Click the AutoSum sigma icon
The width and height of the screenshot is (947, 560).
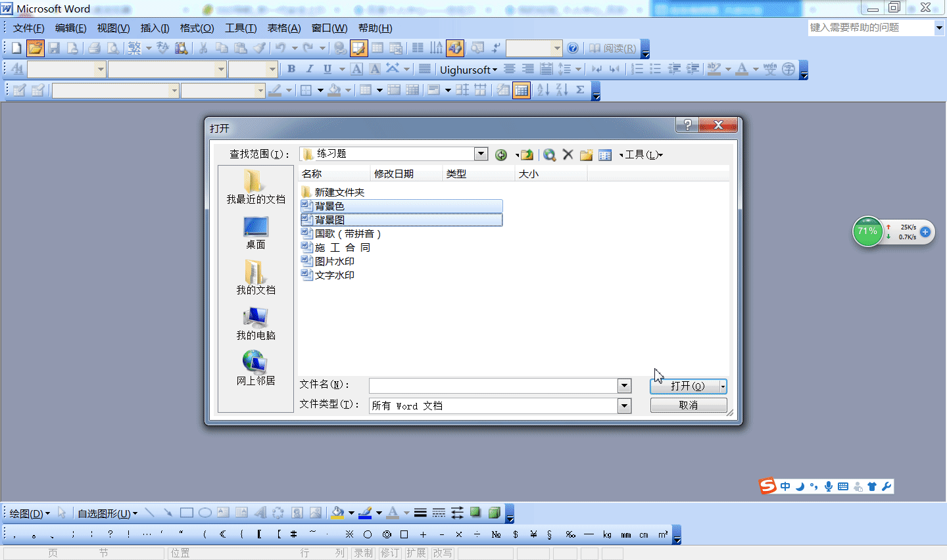click(x=580, y=90)
